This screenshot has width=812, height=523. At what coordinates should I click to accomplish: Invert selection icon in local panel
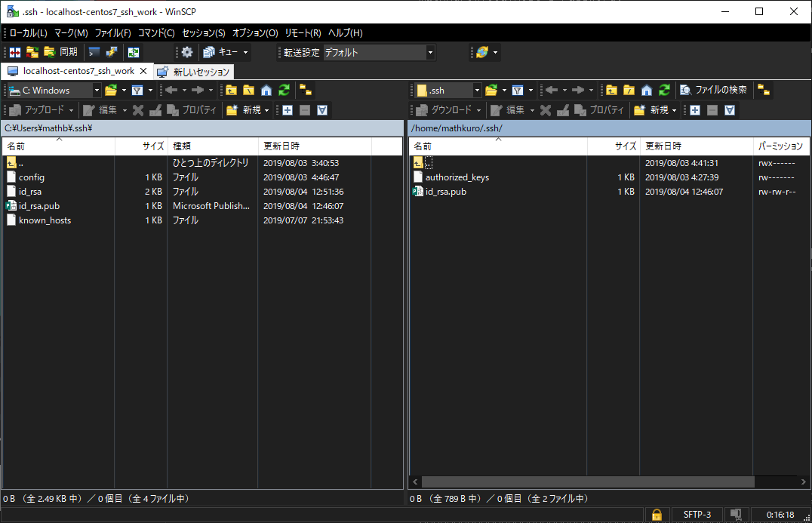point(322,110)
